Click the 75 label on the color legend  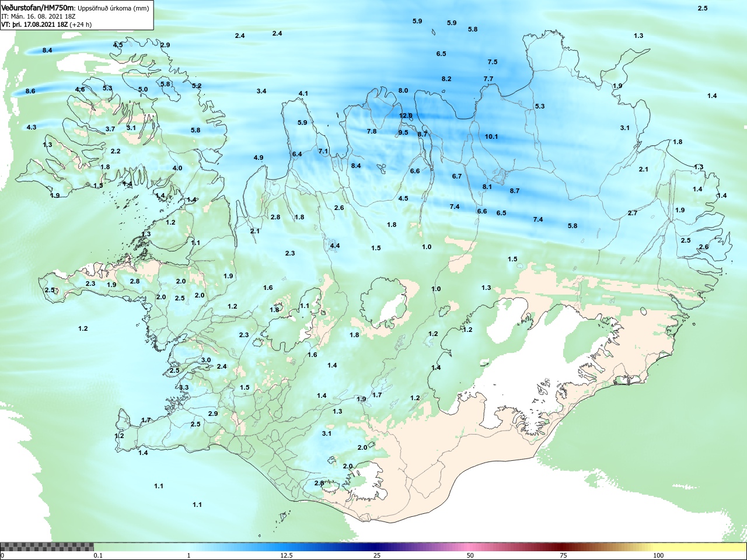[x=563, y=555]
